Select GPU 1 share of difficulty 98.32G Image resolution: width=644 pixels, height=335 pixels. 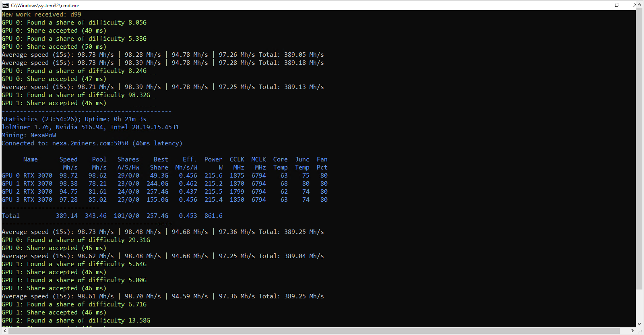(x=76, y=95)
